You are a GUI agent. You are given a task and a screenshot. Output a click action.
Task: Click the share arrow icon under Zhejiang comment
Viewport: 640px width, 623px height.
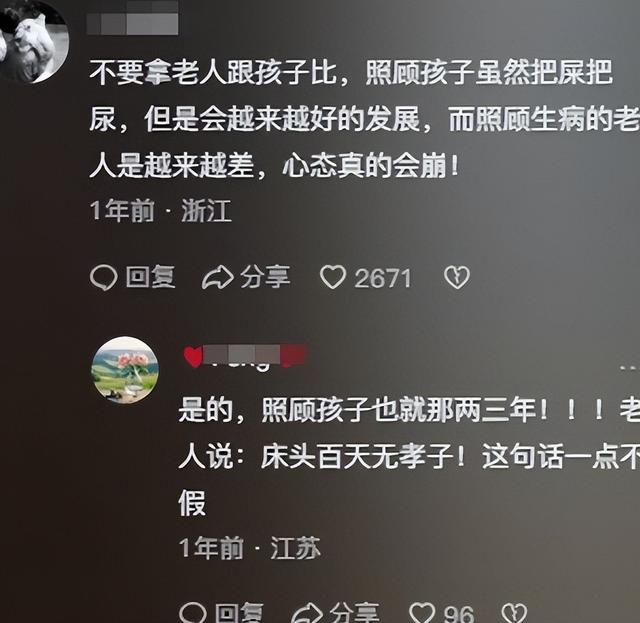coord(218,278)
